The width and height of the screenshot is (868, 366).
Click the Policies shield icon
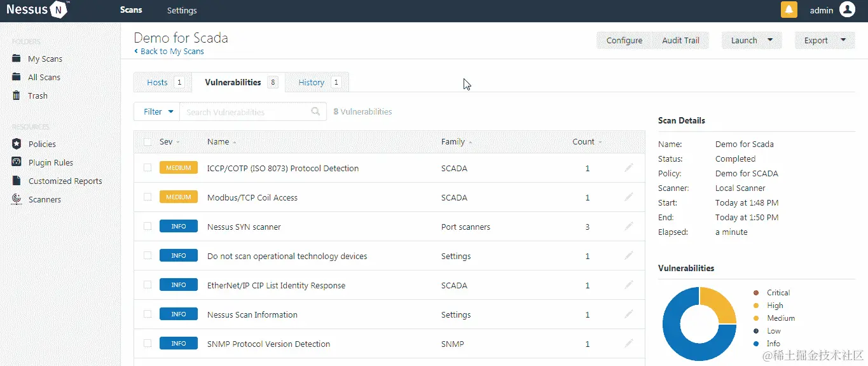17,144
